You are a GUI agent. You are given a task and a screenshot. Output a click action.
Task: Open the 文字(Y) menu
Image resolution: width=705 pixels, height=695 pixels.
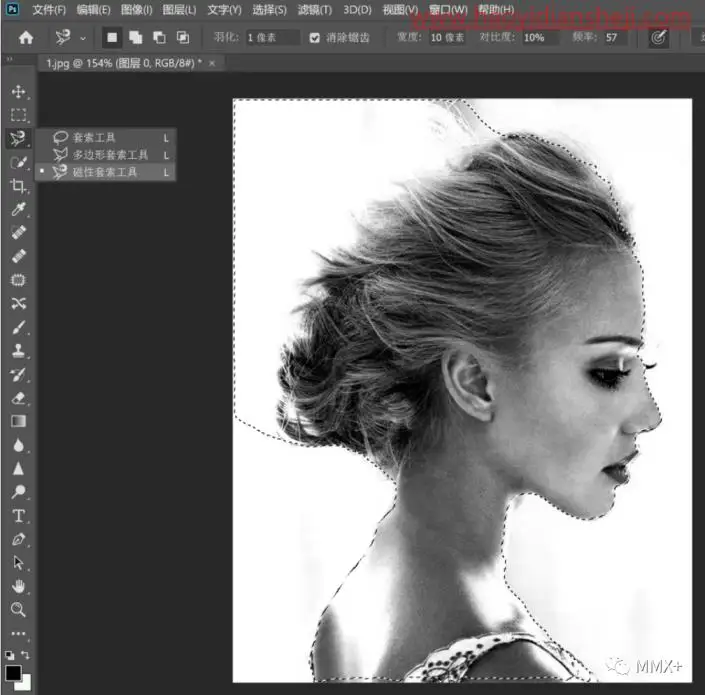[224, 9]
